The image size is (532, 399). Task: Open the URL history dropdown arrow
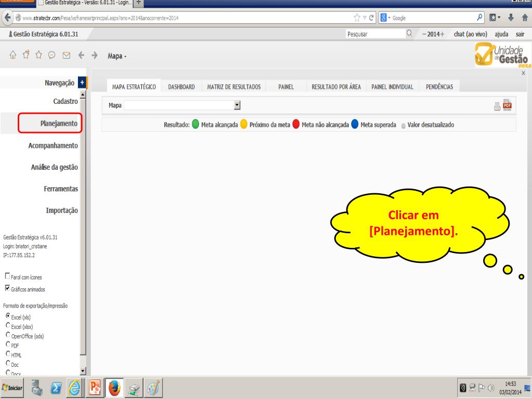click(364, 18)
